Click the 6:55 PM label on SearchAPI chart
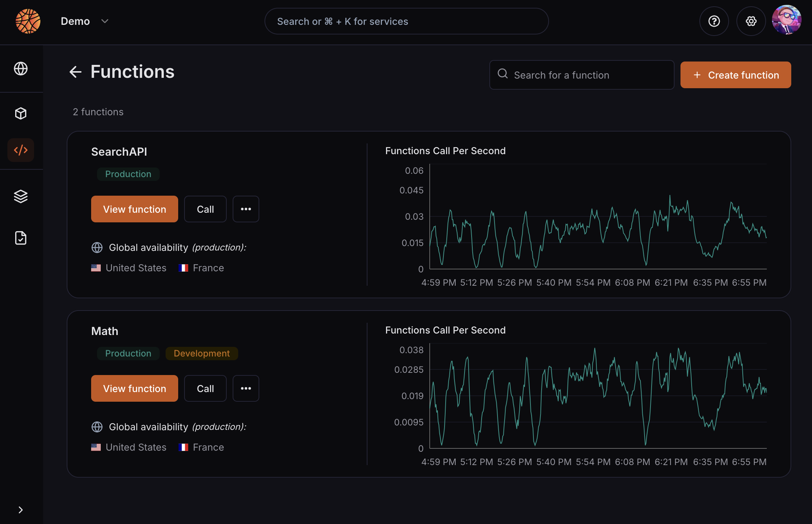Screen dimensions: 812x524 tap(749, 282)
